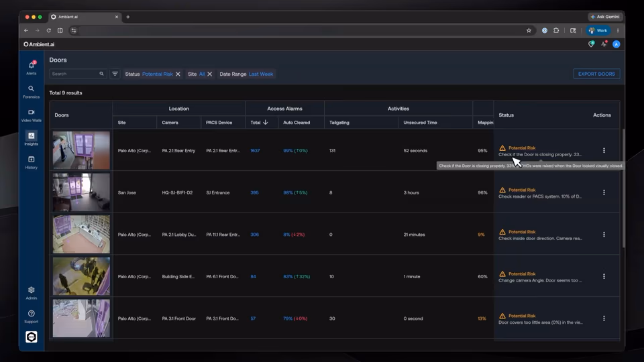
Task: Select the Ambient.ai browser tab
Action: (85, 17)
